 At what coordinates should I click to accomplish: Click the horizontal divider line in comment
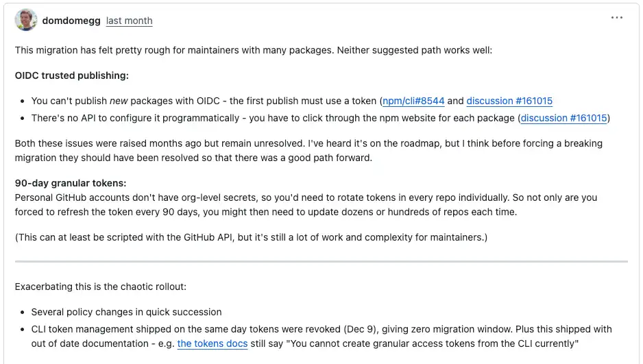pyautogui.click(x=321, y=261)
